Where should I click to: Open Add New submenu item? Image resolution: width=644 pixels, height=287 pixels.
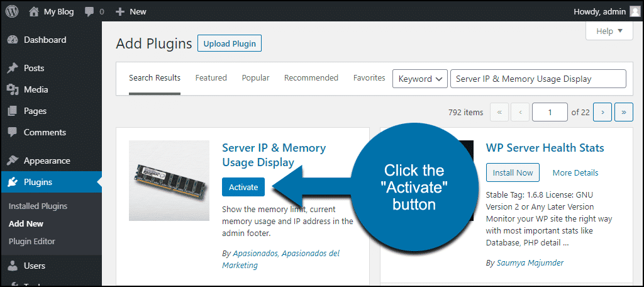(x=26, y=223)
